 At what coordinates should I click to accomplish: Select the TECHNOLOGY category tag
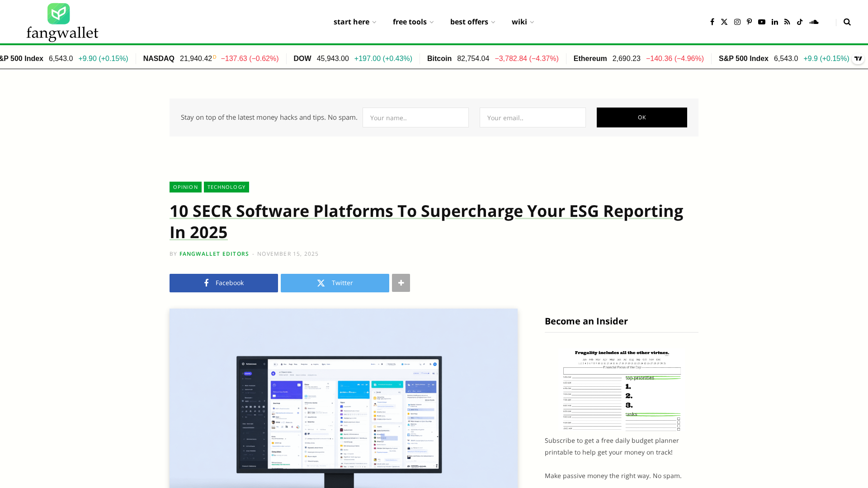click(x=226, y=187)
